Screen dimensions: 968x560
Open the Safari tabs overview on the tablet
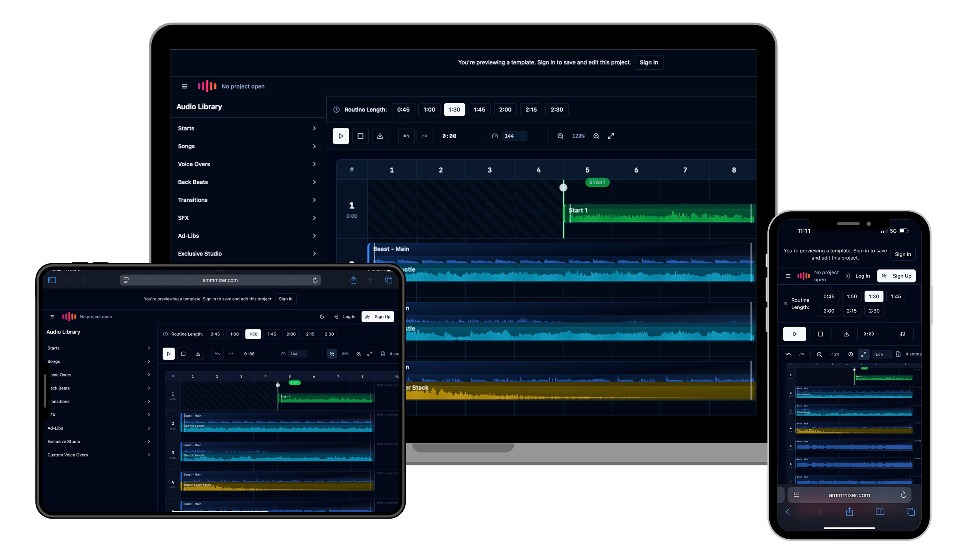(x=389, y=280)
